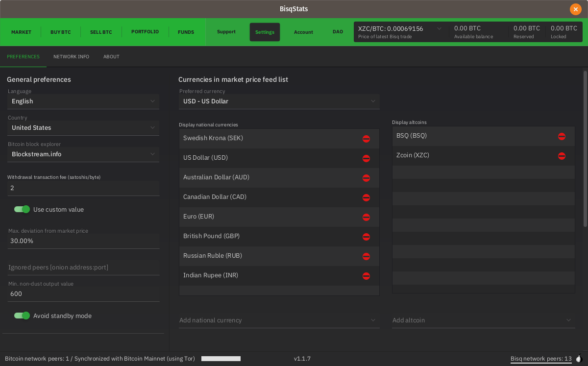Screen dimensions: 588x366
Task: Remove Swedish Krona (SEK) from list
Action: pyautogui.click(x=366, y=139)
